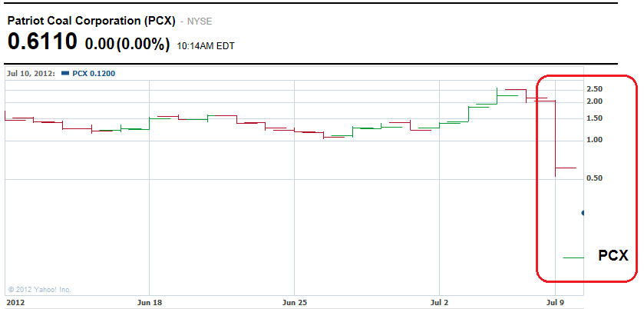The image size is (644, 309).
Task: Click the 2.50 price axis label
Action: tap(594, 89)
